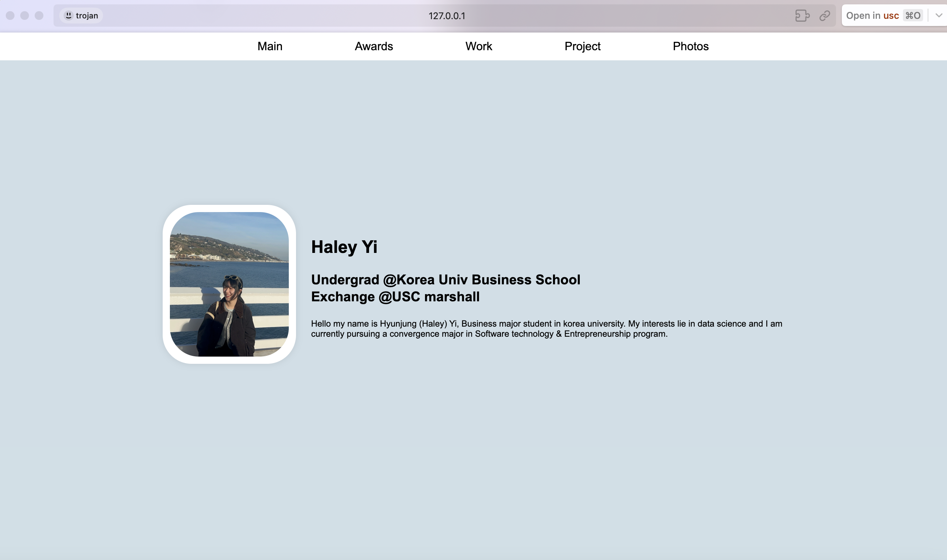
Task: Copy page link with chain icon
Action: (x=825, y=16)
